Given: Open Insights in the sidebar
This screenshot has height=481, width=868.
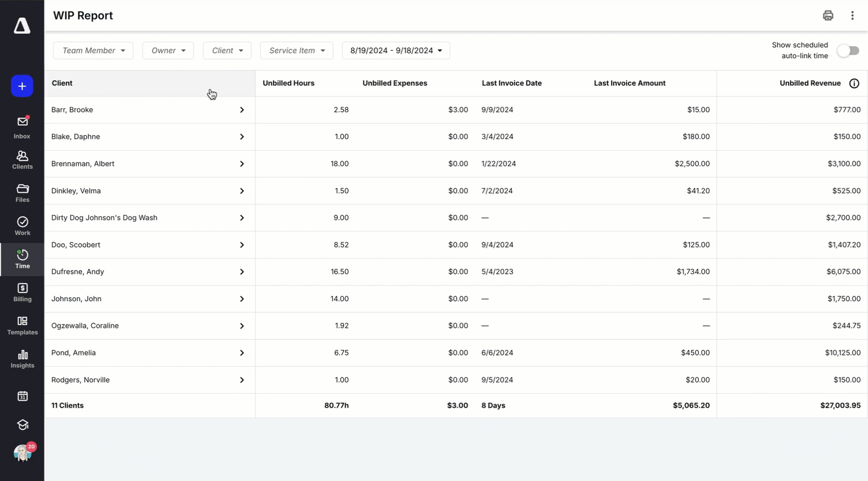Looking at the screenshot, I should coord(22,358).
